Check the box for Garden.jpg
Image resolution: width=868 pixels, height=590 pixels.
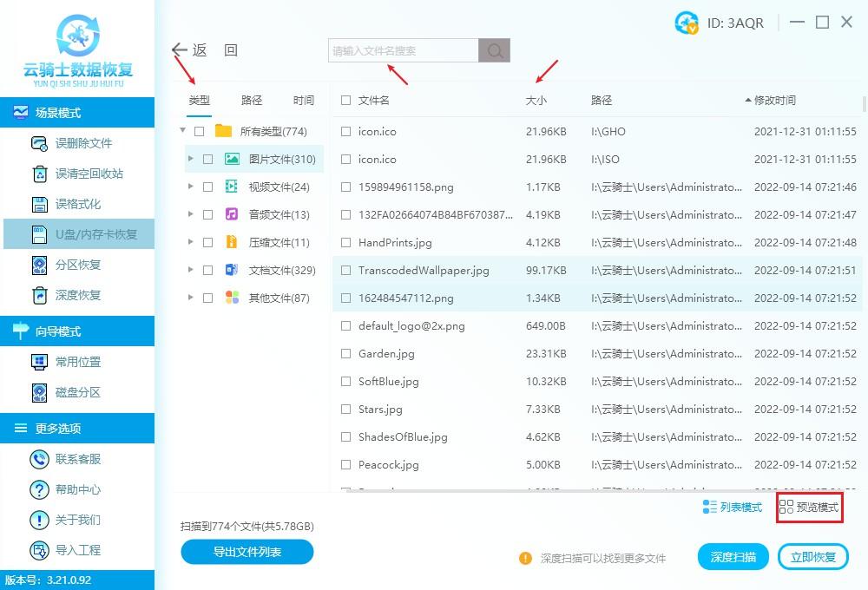coord(346,353)
